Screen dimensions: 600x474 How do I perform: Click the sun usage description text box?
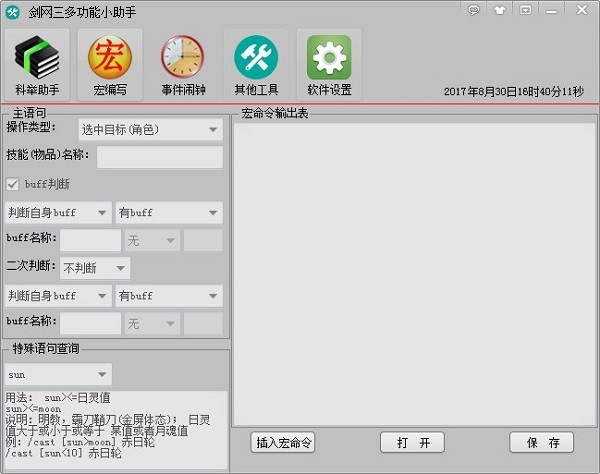point(116,430)
